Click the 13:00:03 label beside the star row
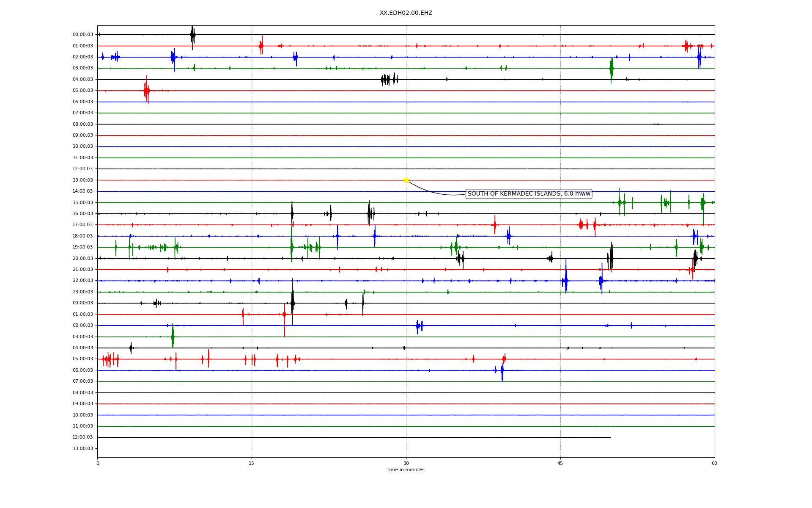The image size is (812, 508). coord(83,180)
